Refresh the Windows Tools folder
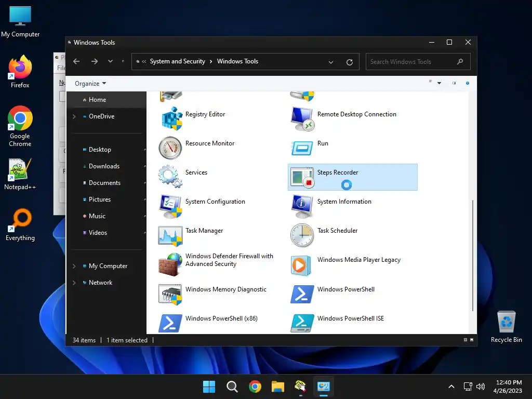Screen dimensions: 532x399 [350, 62]
